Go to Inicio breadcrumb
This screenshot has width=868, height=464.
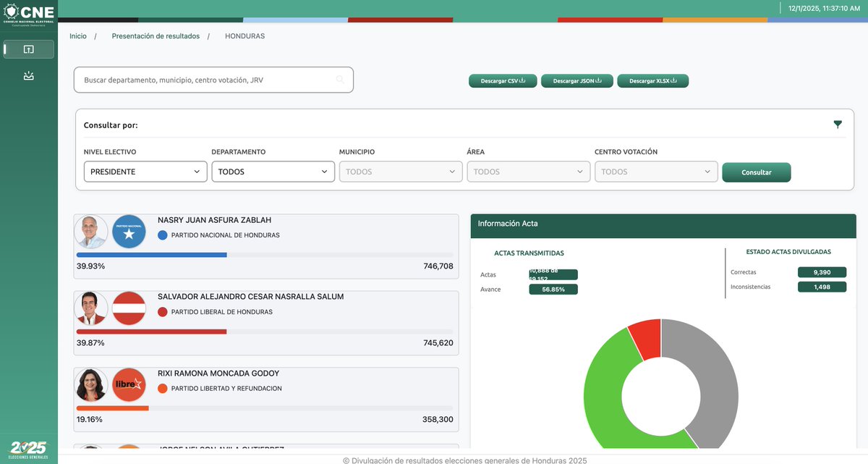pos(78,36)
